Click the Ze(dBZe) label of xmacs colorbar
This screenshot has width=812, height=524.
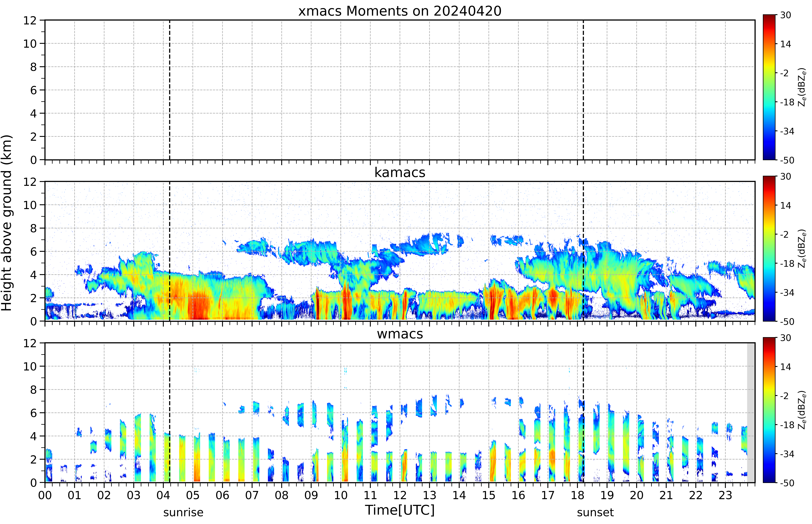pos(802,87)
